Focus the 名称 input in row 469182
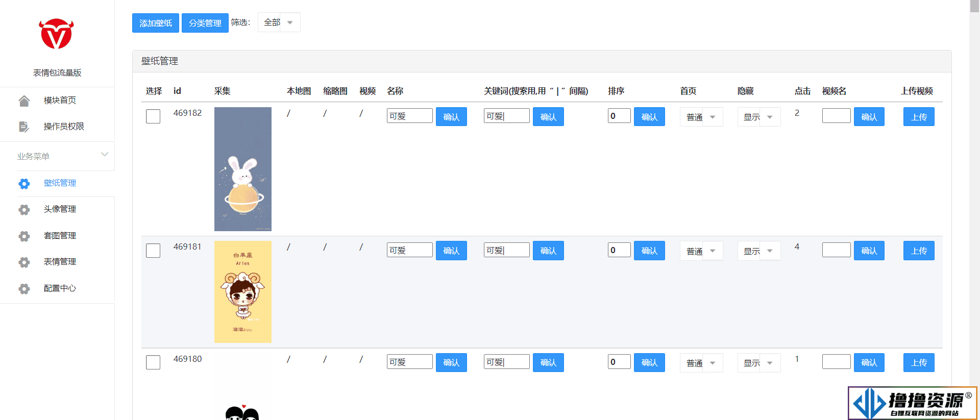The width and height of the screenshot is (980, 420). click(410, 116)
